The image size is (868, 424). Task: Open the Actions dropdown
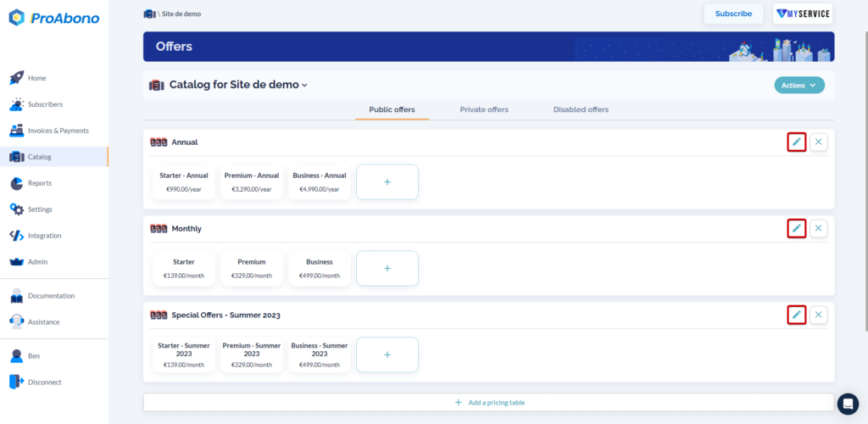pos(799,86)
